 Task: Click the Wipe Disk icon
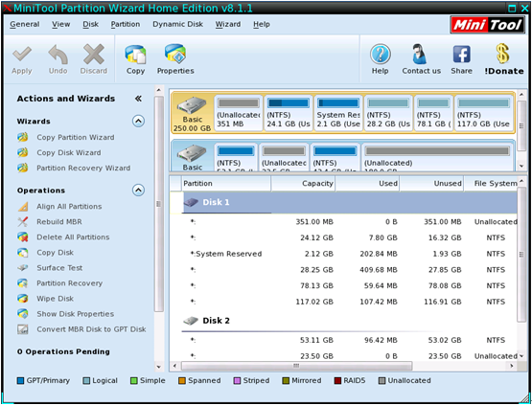coord(23,298)
